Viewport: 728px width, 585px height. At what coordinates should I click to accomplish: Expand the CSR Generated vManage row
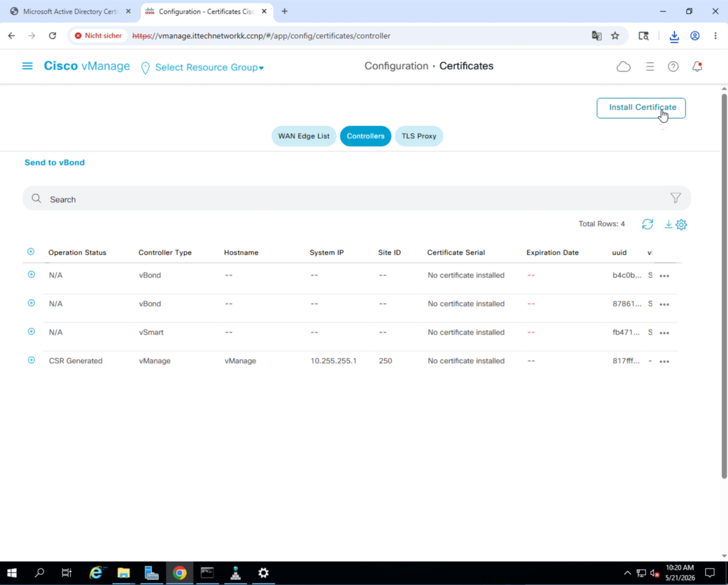(31, 360)
